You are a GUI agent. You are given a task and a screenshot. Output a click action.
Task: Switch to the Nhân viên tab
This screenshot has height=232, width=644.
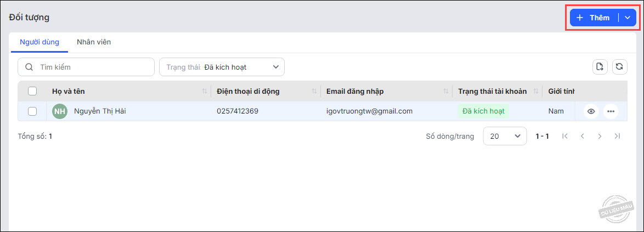[94, 42]
